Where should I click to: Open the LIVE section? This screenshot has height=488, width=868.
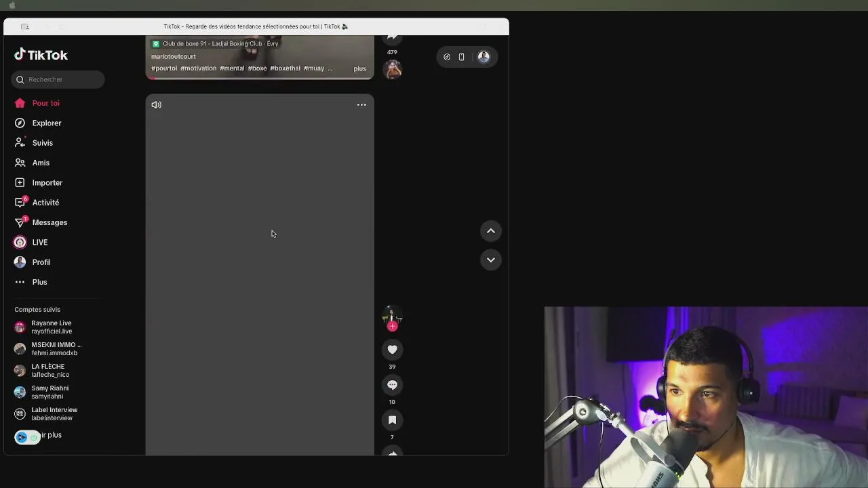[x=39, y=242]
